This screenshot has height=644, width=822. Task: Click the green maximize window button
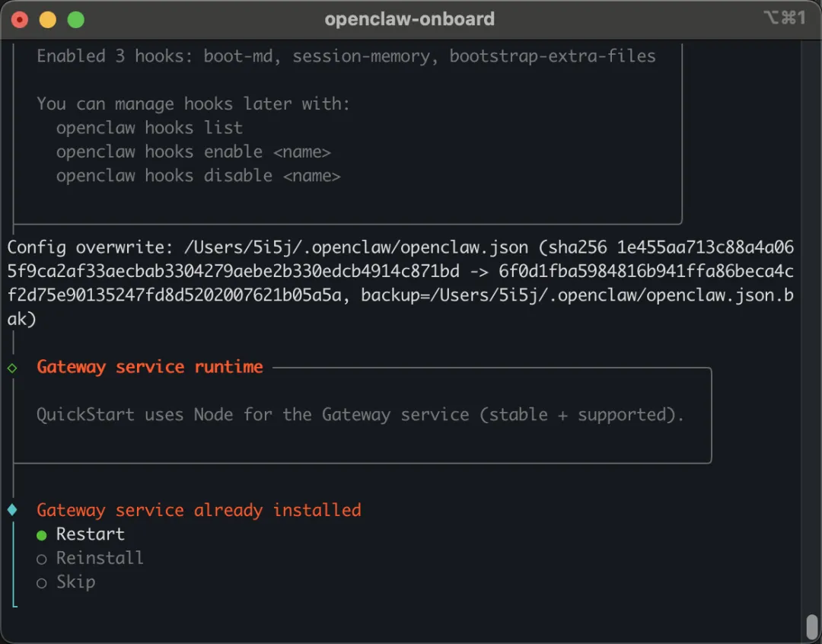click(x=76, y=20)
